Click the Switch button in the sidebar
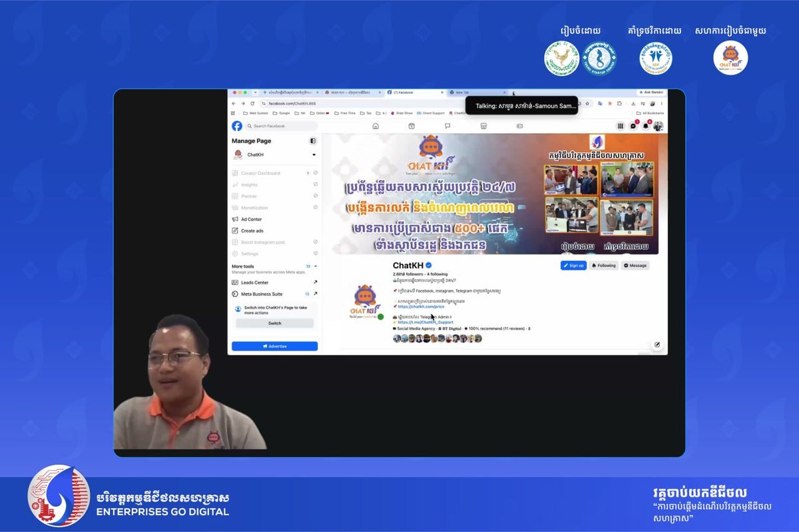The width and height of the screenshot is (799, 532). (274, 323)
